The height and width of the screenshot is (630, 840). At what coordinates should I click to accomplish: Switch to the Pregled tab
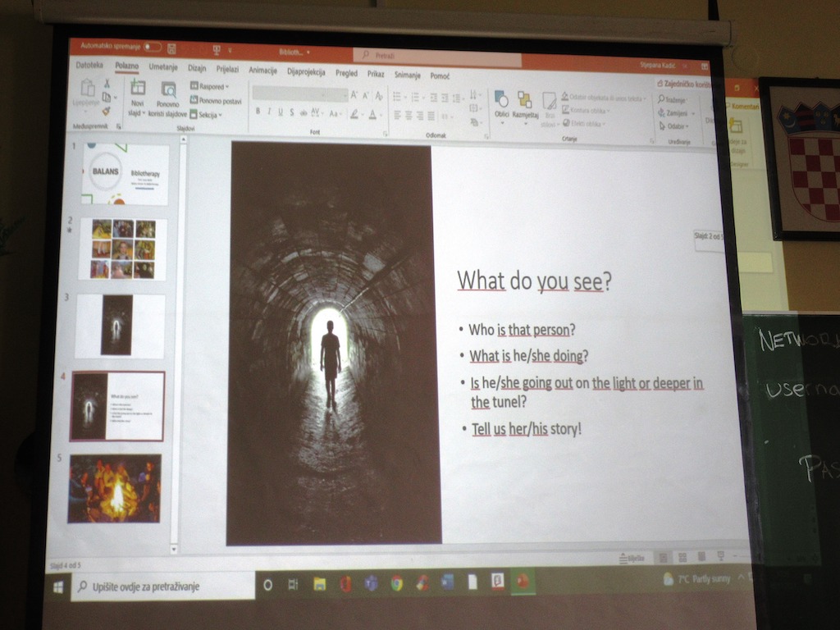[x=347, y=73]
